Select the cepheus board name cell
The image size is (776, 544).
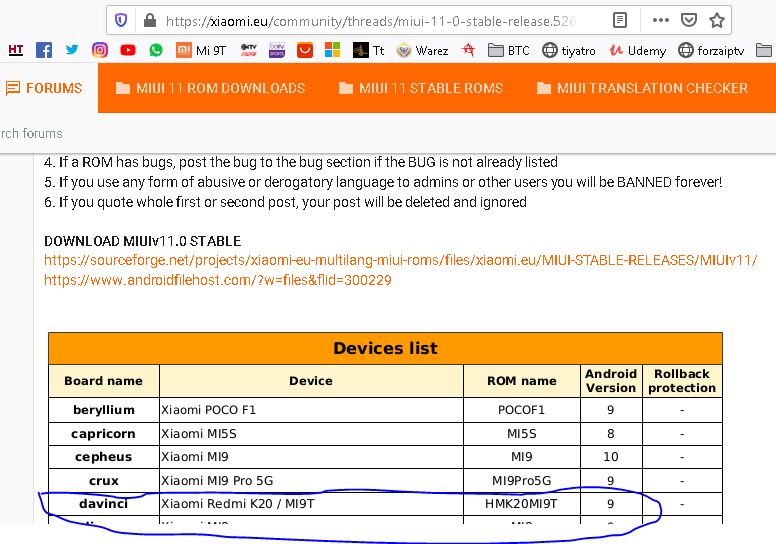click(103, 457)
